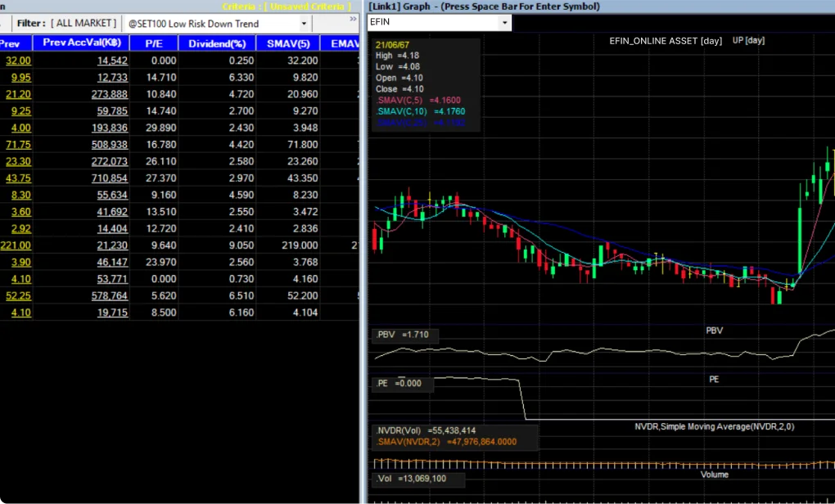Image resolution: width=835 pixels, height=504 pixels.
Task: Click the Prev value 221.00
Action: pos(16,245)
